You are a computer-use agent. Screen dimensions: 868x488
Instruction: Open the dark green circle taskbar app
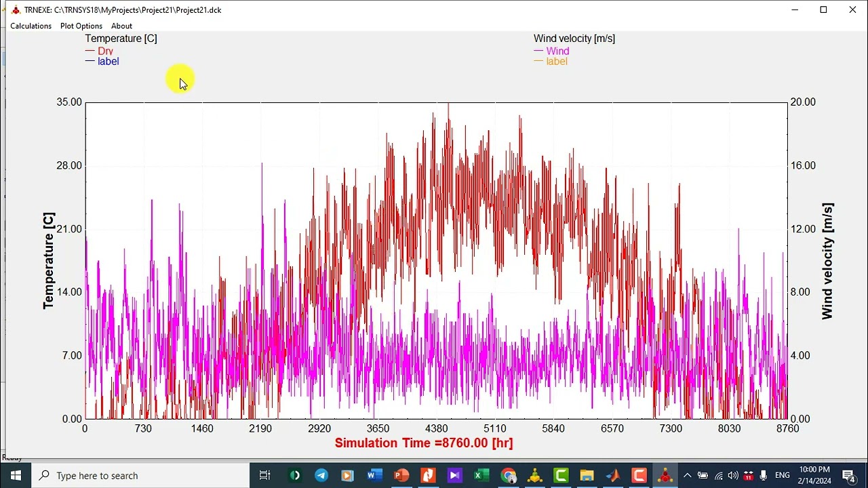295,475
